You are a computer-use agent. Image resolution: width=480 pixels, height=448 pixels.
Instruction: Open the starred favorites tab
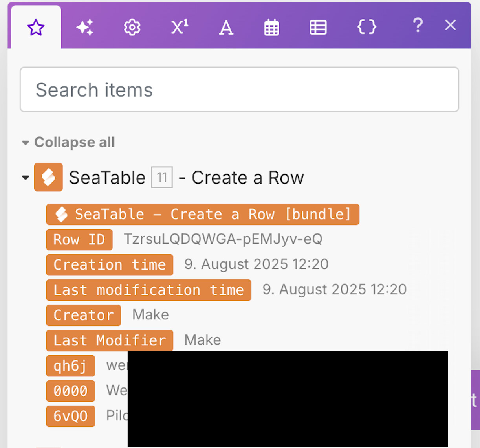coord(36,28)
